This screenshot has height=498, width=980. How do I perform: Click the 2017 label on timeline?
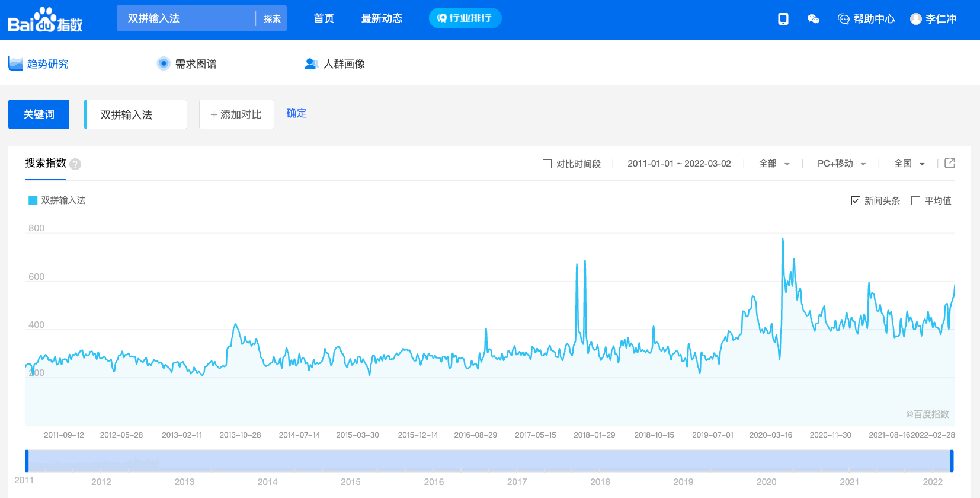coord(517,482)
